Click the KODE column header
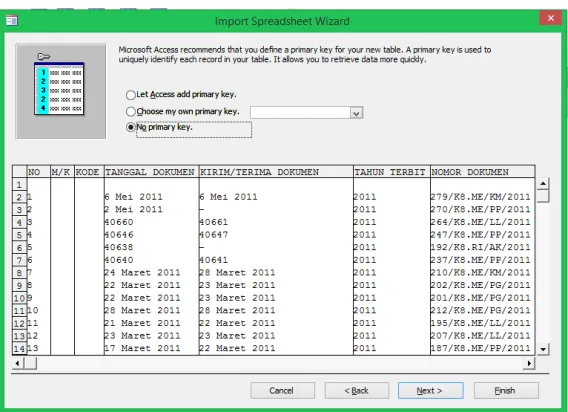568x412 pixels. 89,172
